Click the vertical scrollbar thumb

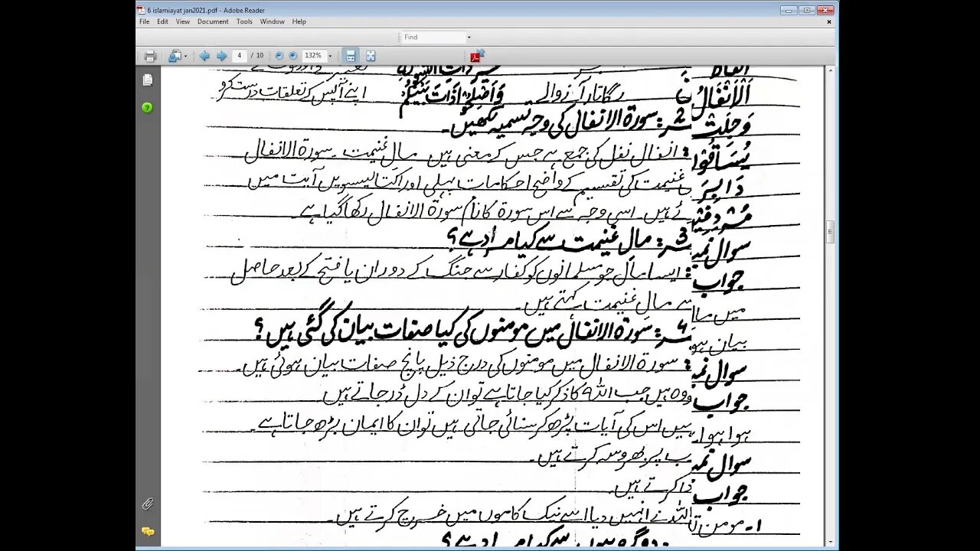click(830, 232)
